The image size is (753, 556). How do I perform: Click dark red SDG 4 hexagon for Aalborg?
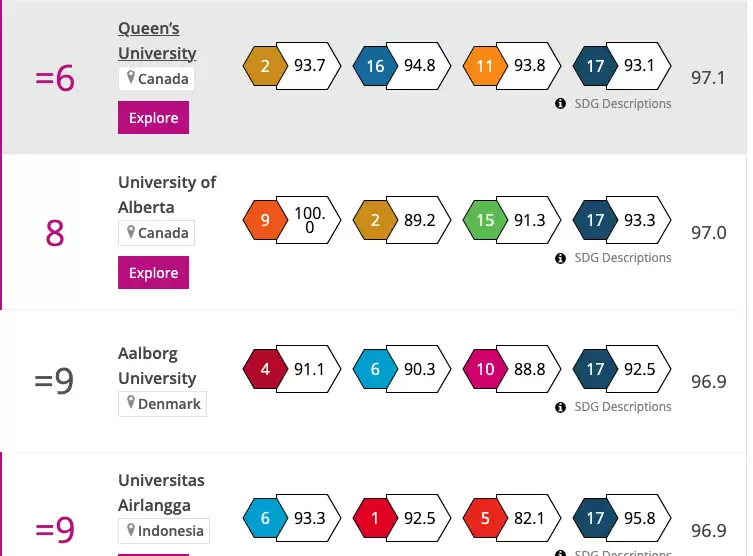265,369
